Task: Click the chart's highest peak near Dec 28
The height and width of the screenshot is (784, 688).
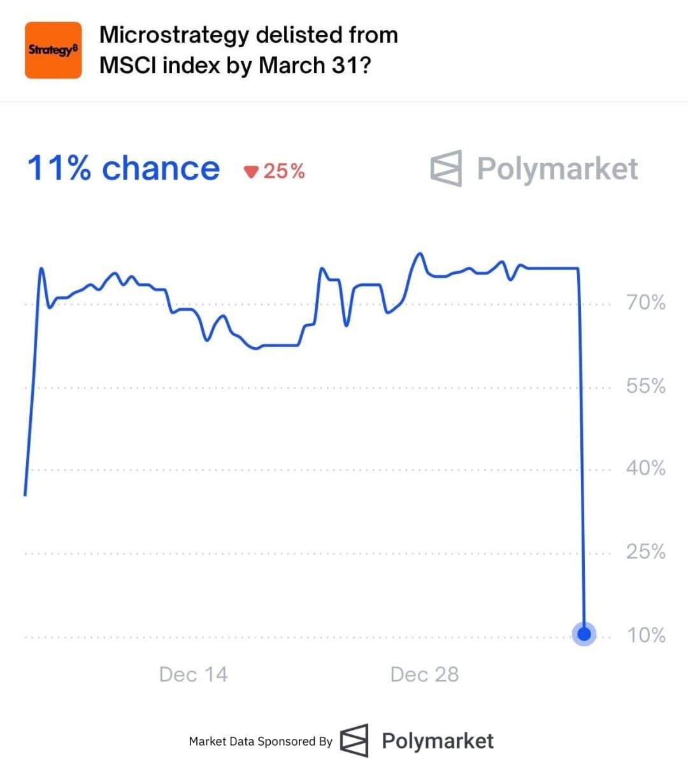Action: pyautogui.click(x=420, y=254)
